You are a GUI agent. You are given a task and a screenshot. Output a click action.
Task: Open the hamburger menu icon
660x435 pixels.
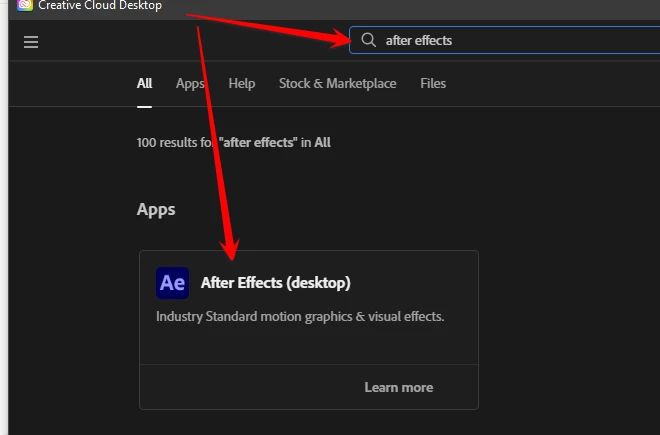[31, 42]
